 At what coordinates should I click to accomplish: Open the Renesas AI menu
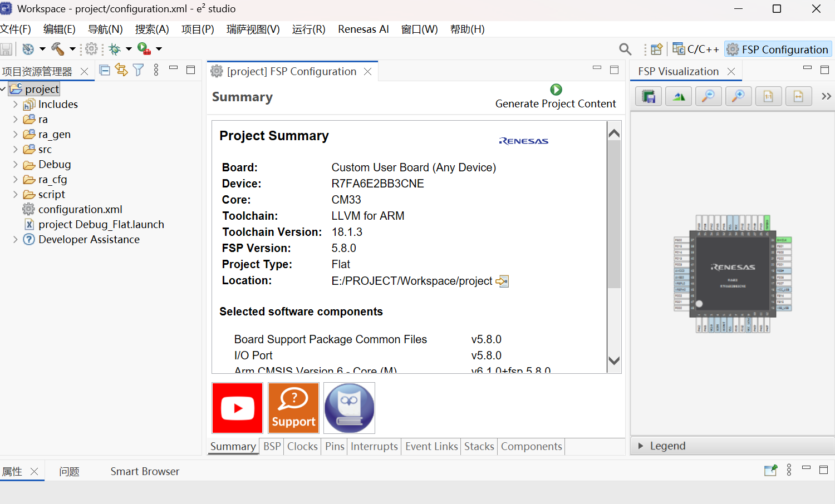click(x=364, y=29)
